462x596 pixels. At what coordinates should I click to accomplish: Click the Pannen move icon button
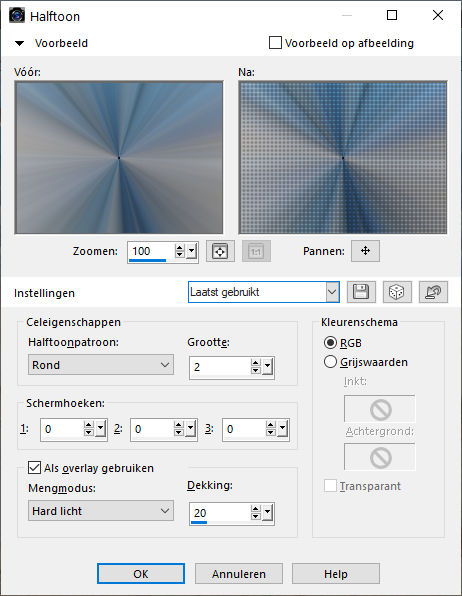[365, 251]
